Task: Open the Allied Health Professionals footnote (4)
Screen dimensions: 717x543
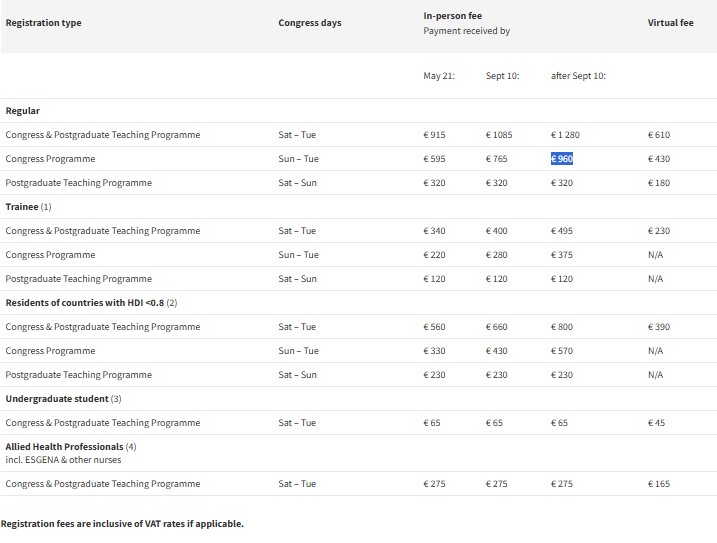Action: (x=131, y=447)
